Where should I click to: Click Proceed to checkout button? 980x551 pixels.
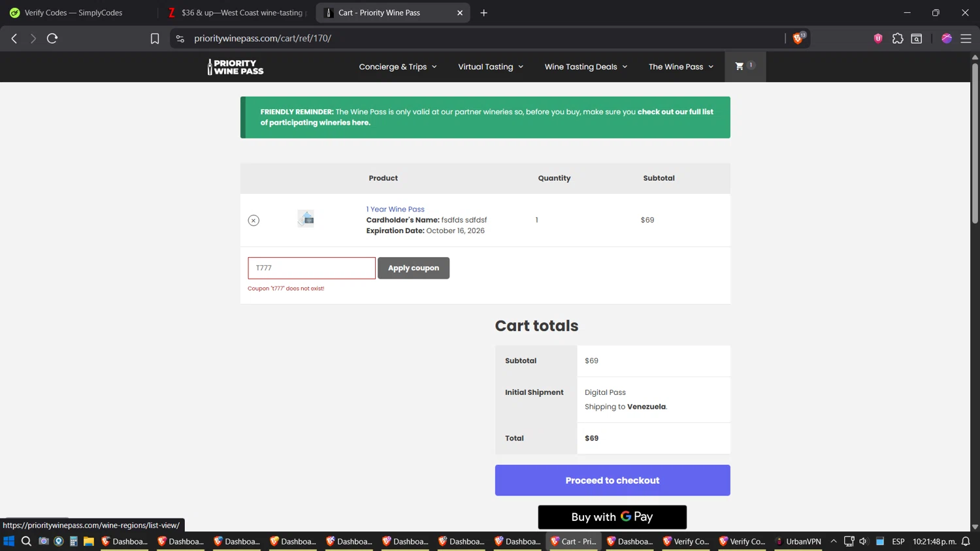[612, 480]
